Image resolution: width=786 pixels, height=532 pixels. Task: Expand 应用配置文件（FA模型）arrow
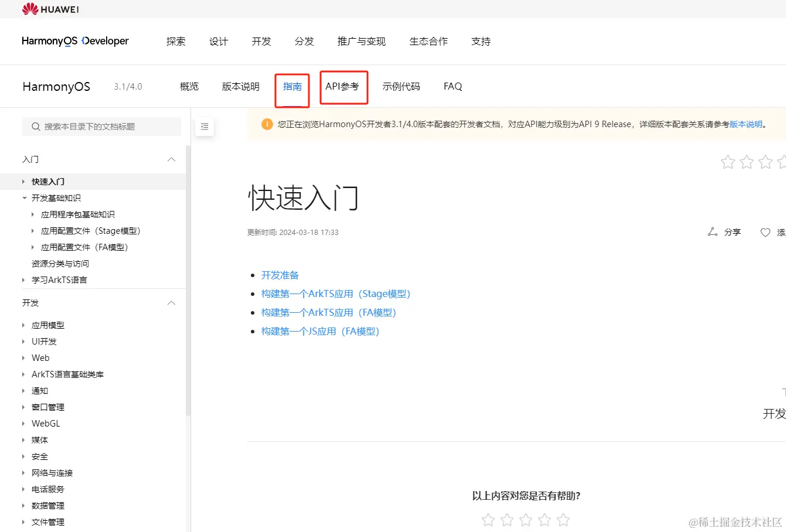tap(33, 247)
